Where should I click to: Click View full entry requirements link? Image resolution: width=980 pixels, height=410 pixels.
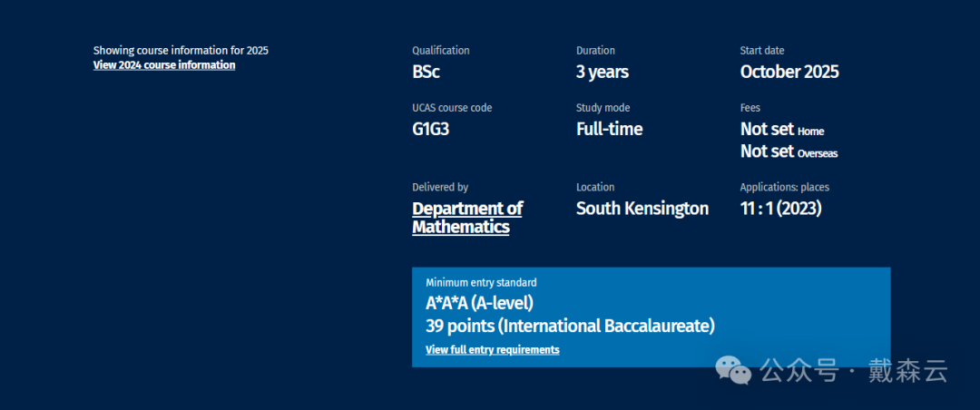[492, 350]
